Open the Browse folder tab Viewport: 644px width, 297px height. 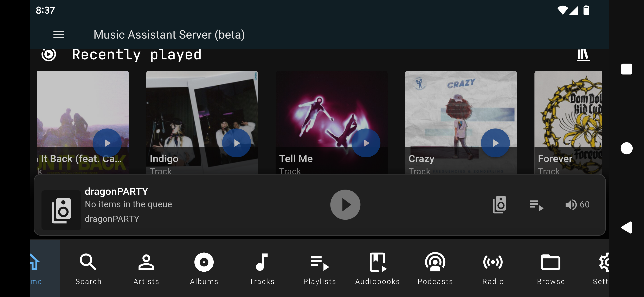point(550,269)
